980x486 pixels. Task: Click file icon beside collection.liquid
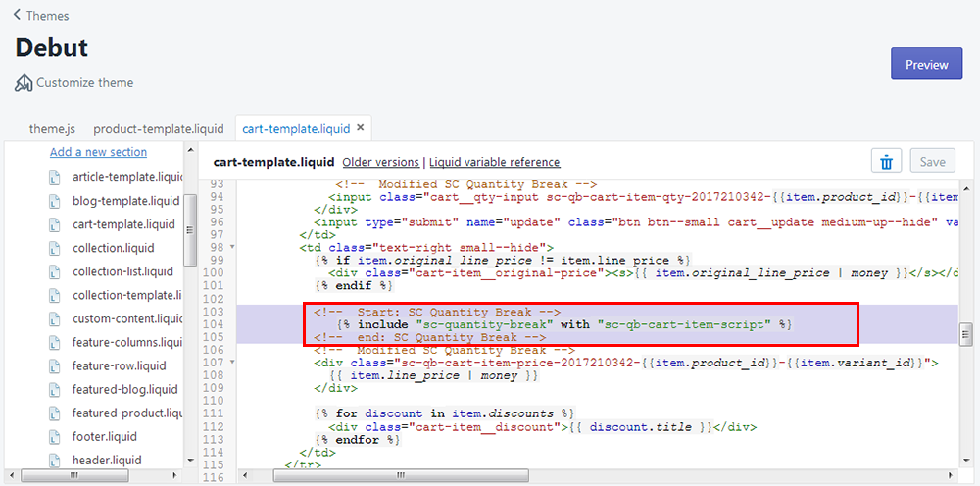pyautogui.click(x=55, y=248)
